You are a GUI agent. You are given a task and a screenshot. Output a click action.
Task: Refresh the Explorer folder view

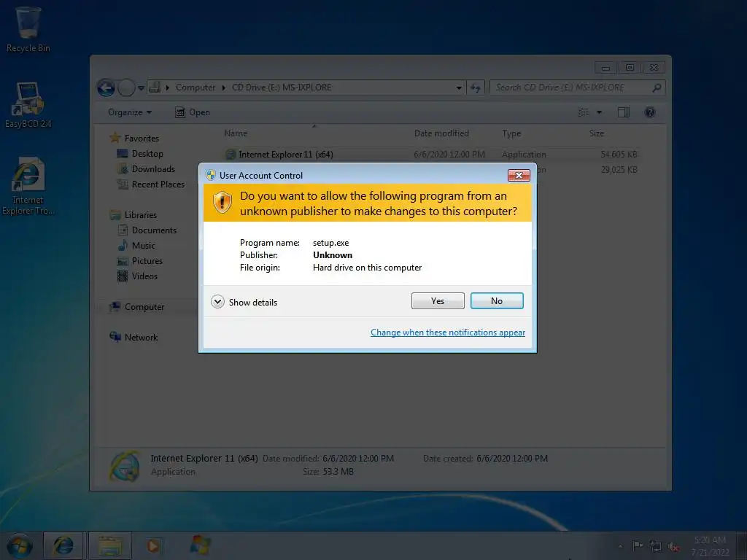(x=476, y=87)
